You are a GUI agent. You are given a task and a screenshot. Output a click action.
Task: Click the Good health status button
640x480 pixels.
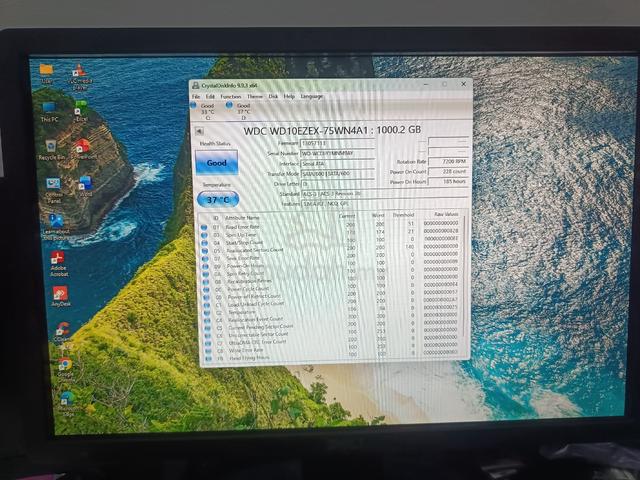pyautogui.click(x=216, y=162)
